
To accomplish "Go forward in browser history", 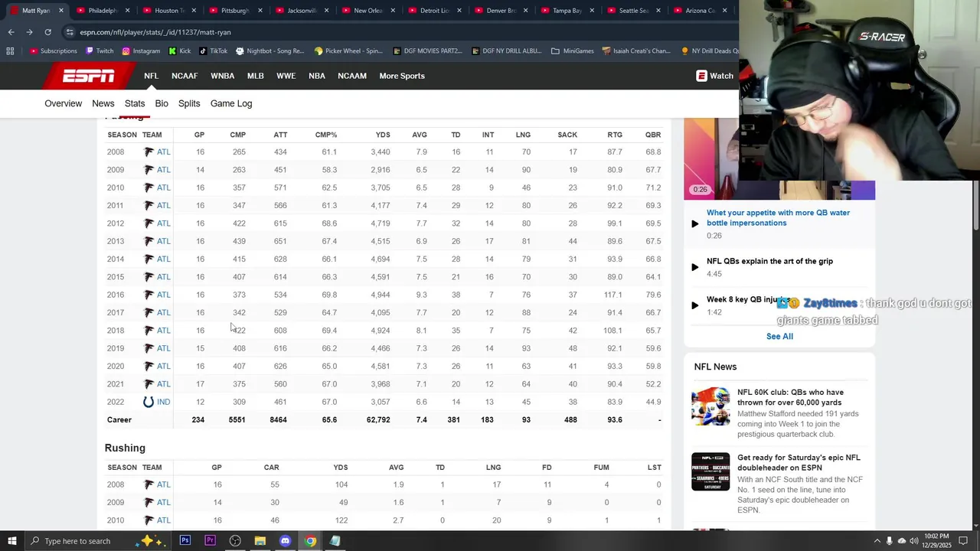I will point(29,32).
